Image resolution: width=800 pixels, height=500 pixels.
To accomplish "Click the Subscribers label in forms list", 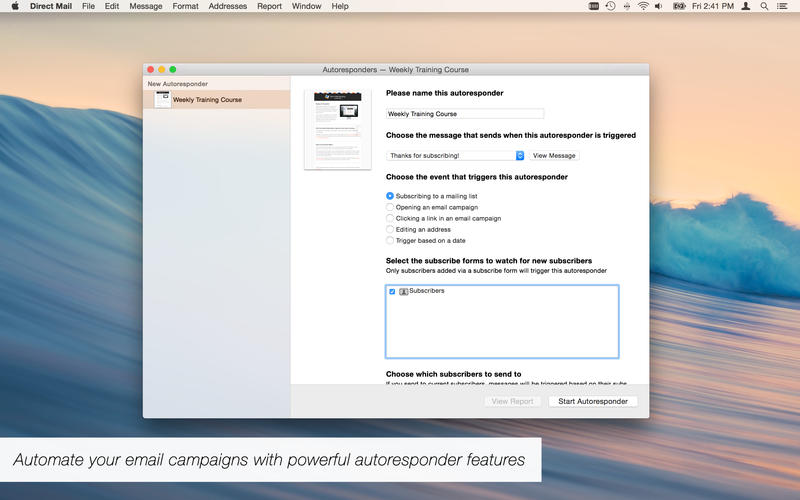I will pyautogui.click(x=427, y=291).
